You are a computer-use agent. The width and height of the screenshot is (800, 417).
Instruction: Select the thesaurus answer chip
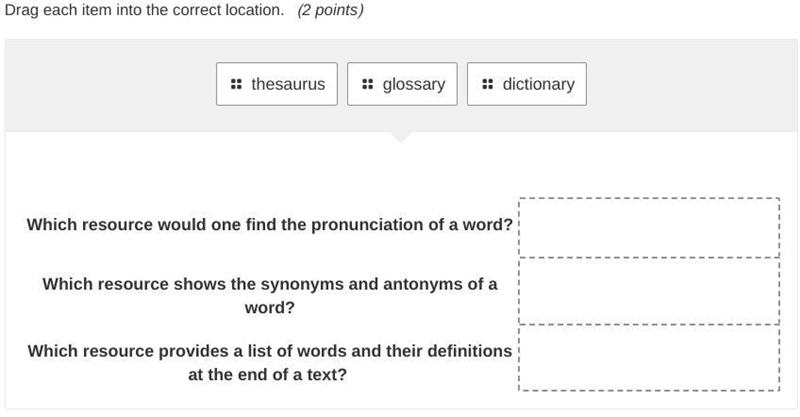[277, 84]
